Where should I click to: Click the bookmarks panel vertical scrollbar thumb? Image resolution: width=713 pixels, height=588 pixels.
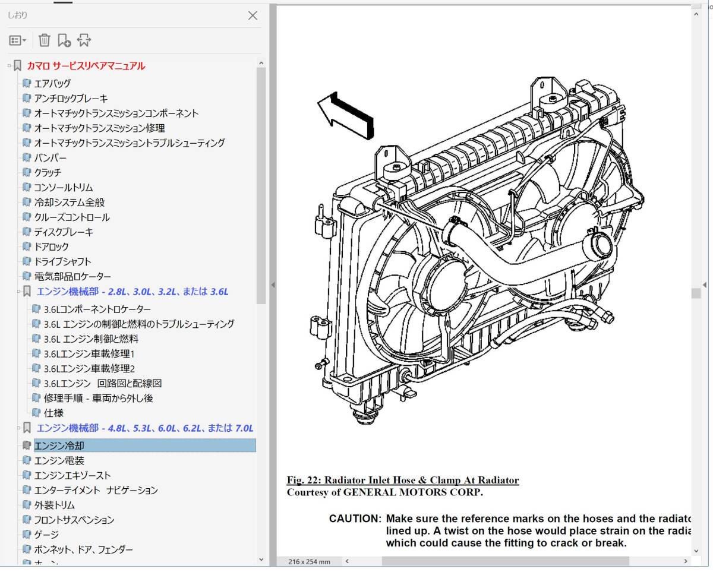261,184
